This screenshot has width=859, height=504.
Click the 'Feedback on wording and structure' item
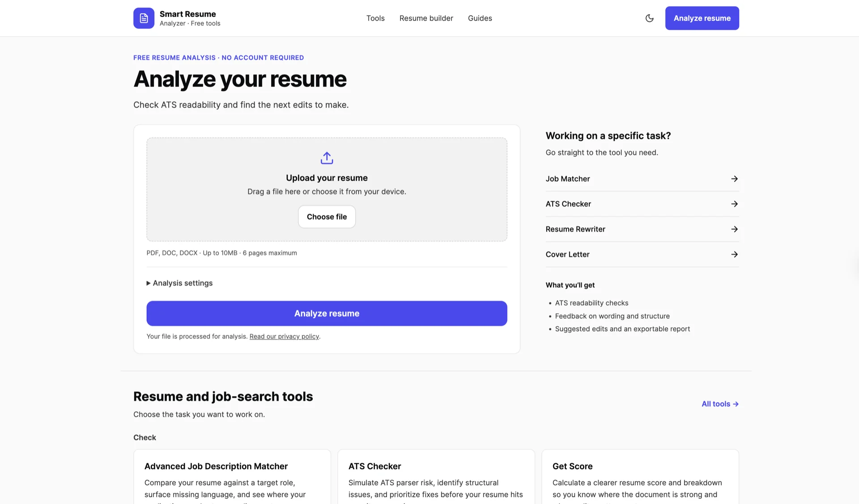[x=612, y=316]
